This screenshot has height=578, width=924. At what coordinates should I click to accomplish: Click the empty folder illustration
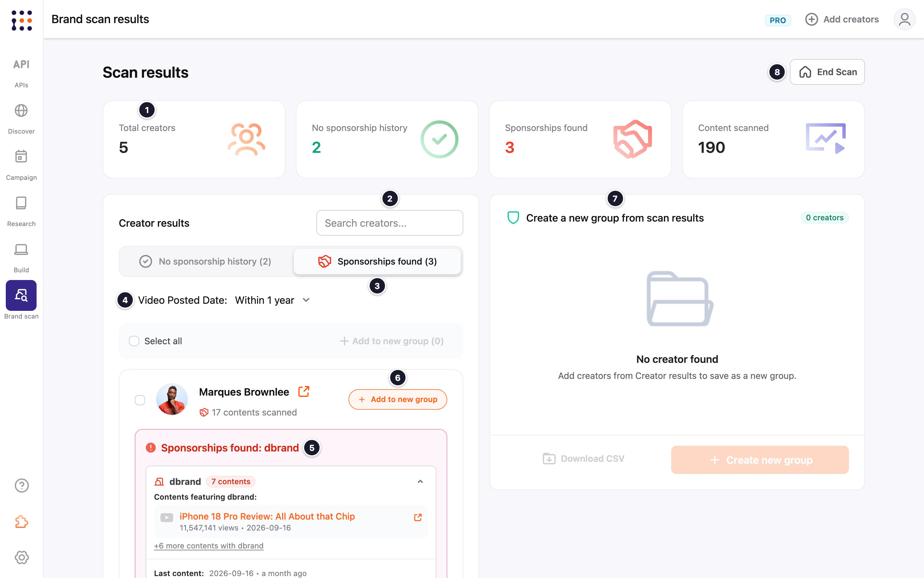pyautogui.click(x=680, y=299)
